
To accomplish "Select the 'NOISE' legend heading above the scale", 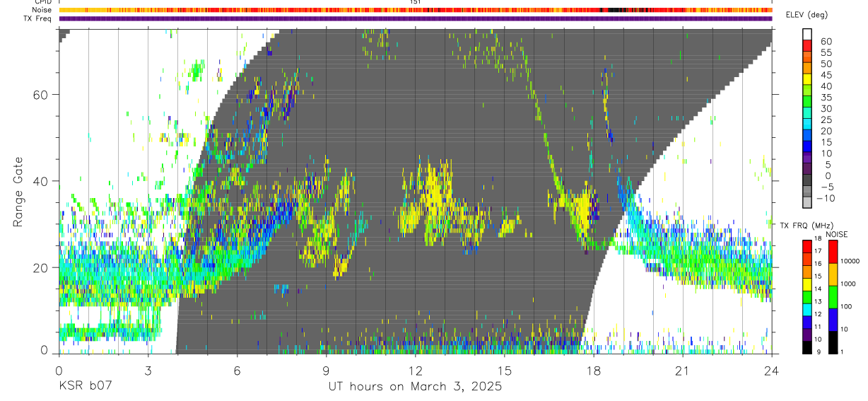I will click(836, 234).
